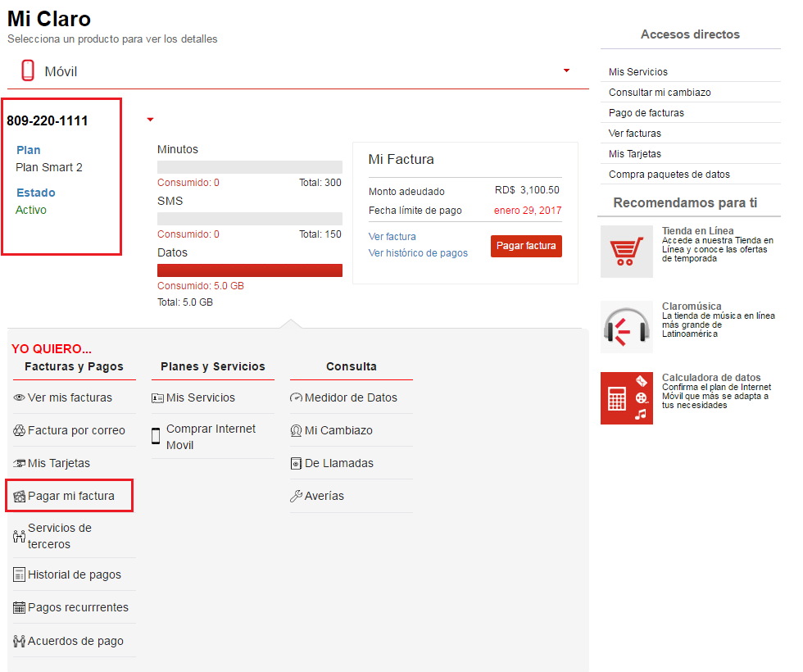803x672 pixels.
Task: Open Comprar Internet Movil entry
Action: [212, 436]
